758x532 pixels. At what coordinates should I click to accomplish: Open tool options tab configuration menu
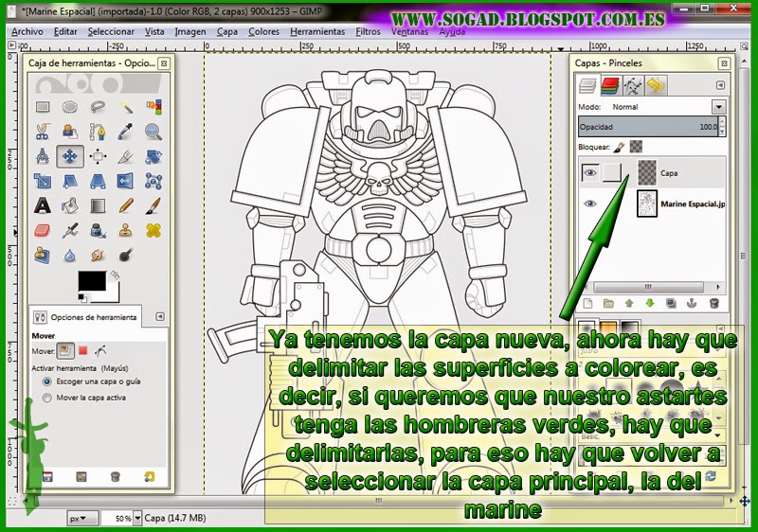160,316
